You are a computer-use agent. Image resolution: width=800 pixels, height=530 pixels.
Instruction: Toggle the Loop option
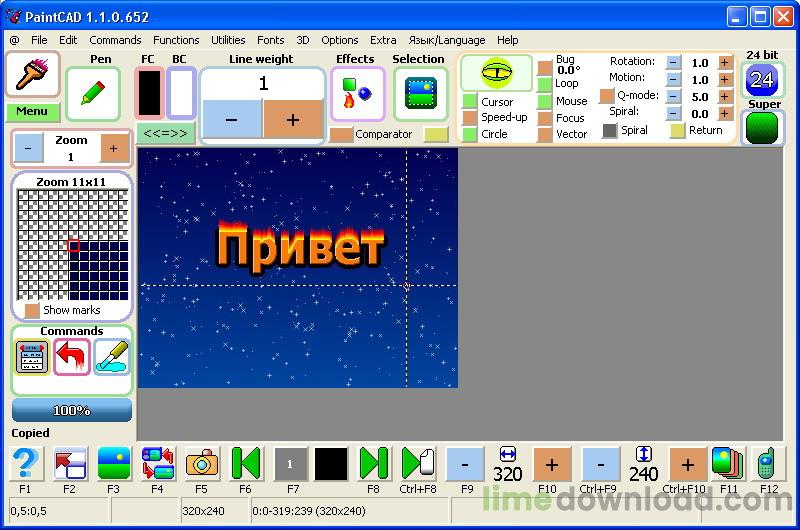[545, 85]
